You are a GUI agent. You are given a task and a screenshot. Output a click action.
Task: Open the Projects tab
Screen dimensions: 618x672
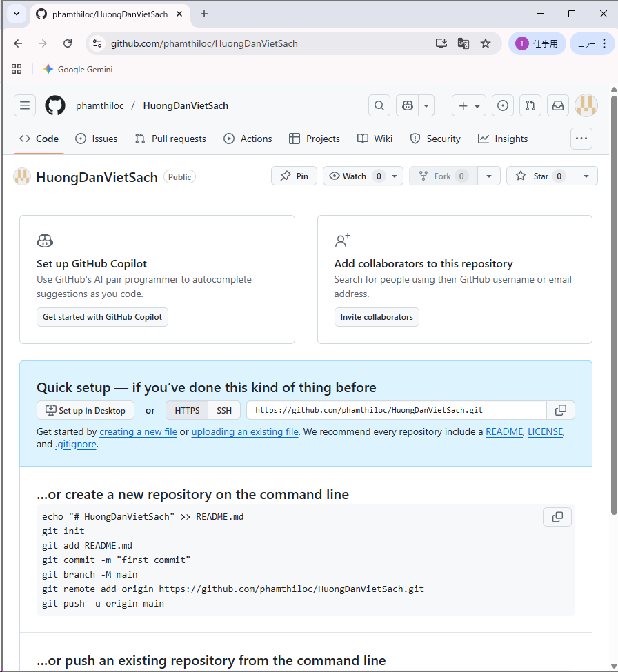[315, 139]
